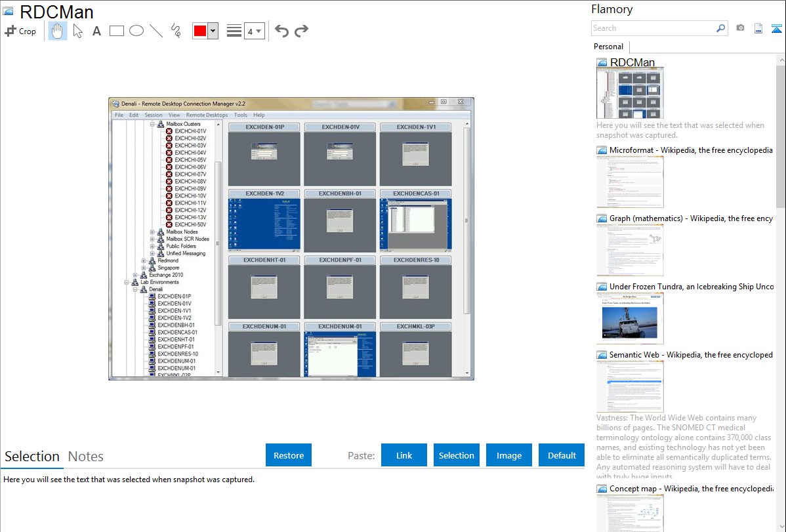Click the red color swatch
This screenshot has width=786, height=532.
pyautogui.click(x=200, y=31)
